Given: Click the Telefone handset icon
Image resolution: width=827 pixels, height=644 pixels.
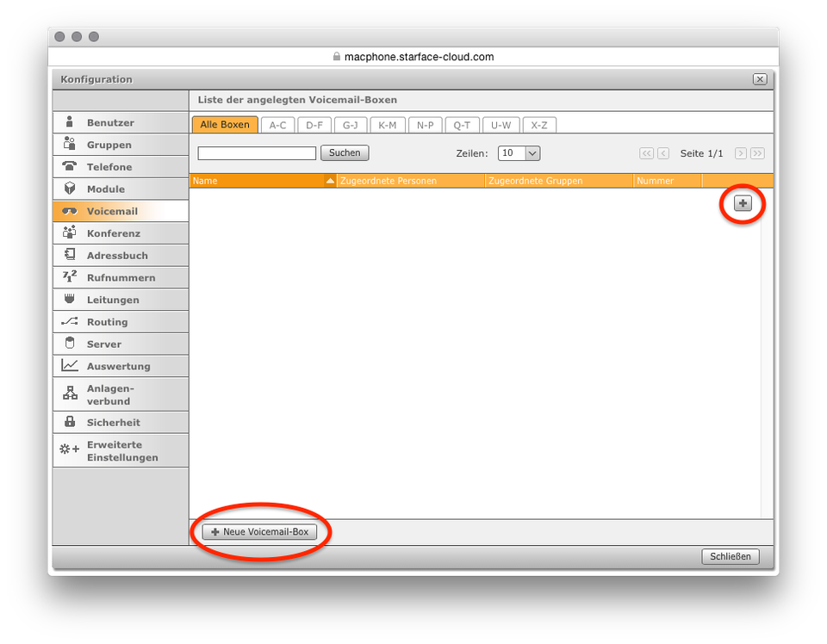Looking at the screenshot, I should click(69, 167).
